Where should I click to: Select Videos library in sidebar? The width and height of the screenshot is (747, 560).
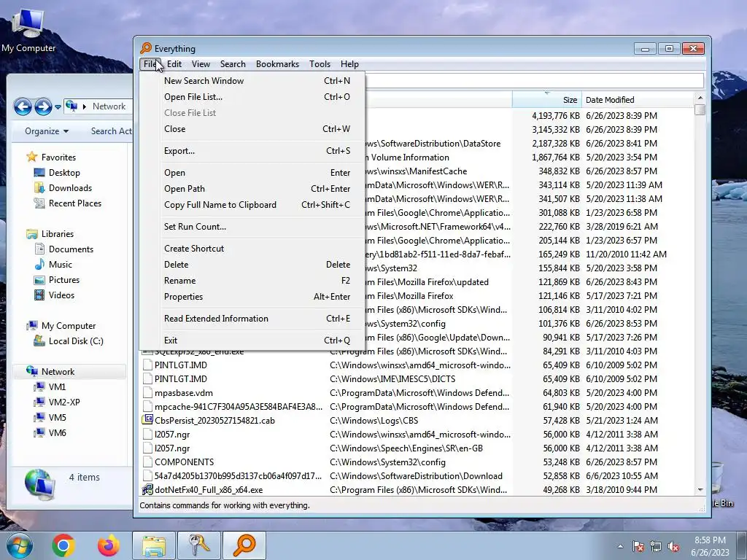(x=54, y=295)
